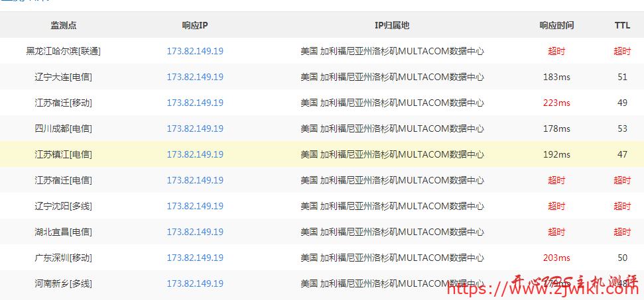The image size is (644, 300).
Task: Click the TTL column header
Action: click(622, 25)
